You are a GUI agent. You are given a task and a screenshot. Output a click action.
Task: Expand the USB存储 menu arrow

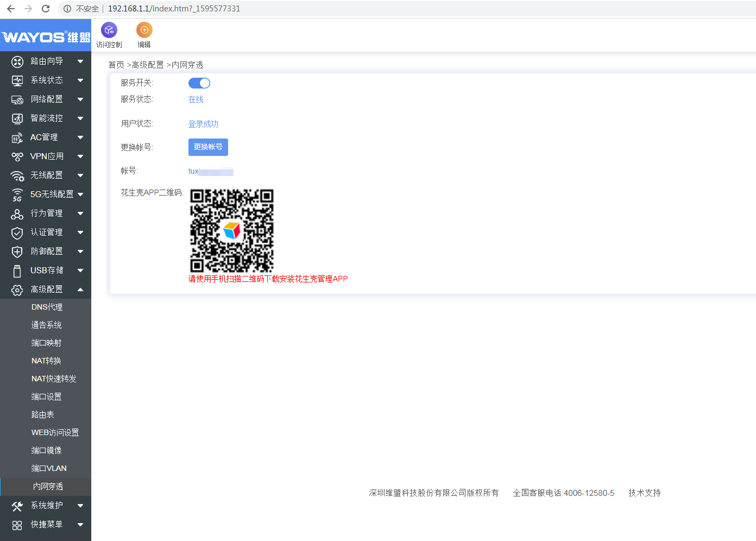(x=80, y=270)
